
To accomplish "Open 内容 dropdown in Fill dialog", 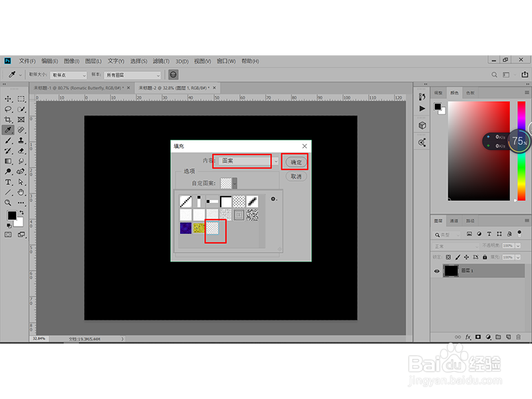I will pyautogui.click(x=249, y=161).
